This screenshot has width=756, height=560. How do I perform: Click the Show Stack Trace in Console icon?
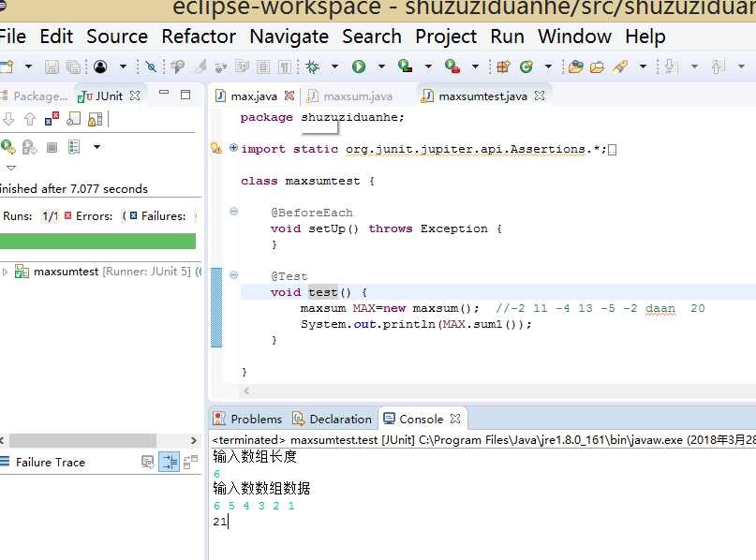click(x=147, y=463)
